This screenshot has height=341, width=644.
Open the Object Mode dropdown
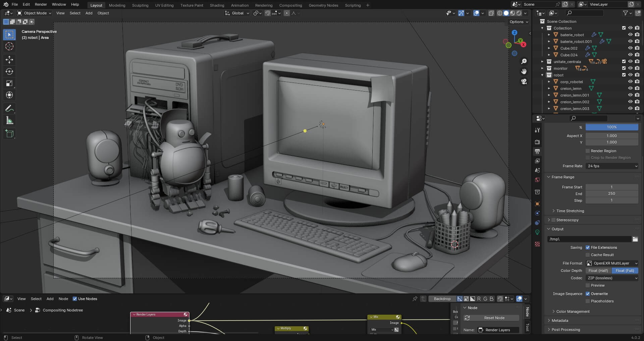coord(35,13)
